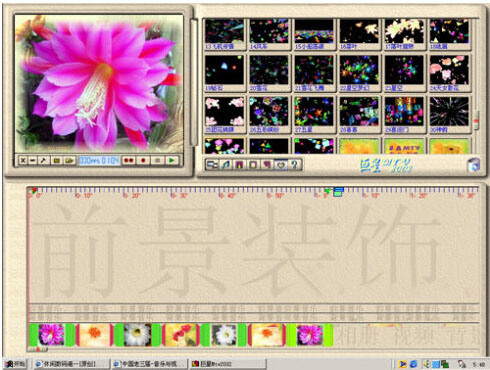The image size is (490, 370).
Task: Select foreground effect thumbnail number 13
Action: point(224,34)
